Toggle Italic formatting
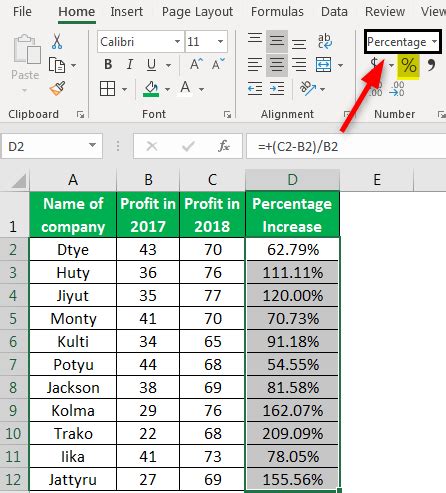 130,64
